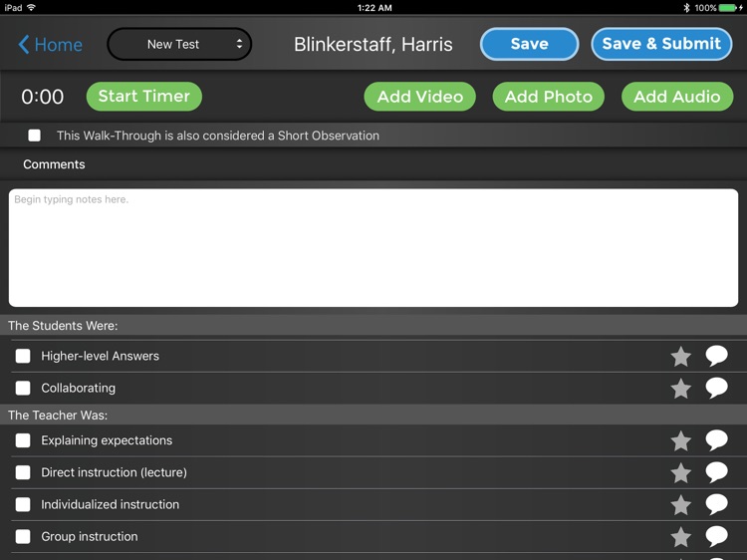The width and height of the screenshot is (747, 560).
Task: Go back to Home
Action: tap(50, 44)
